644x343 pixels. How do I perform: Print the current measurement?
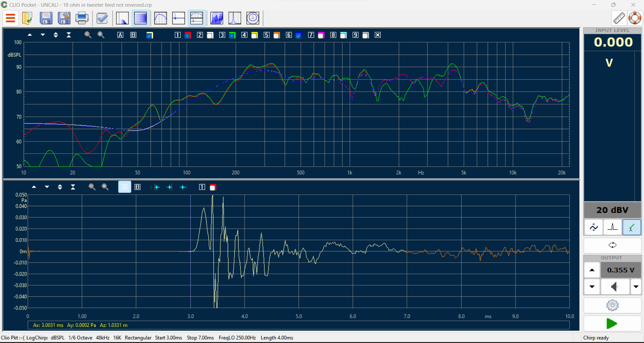(82, 18)
